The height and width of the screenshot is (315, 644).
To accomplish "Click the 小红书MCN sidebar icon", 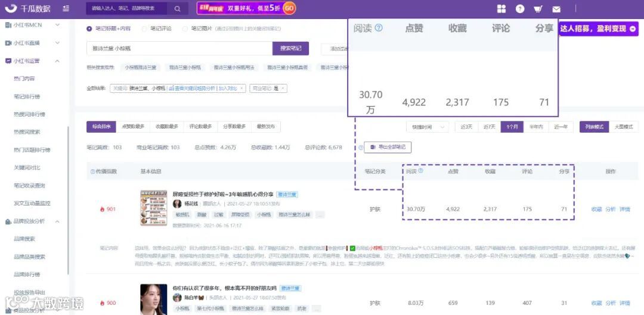I will tap(8, 25).
